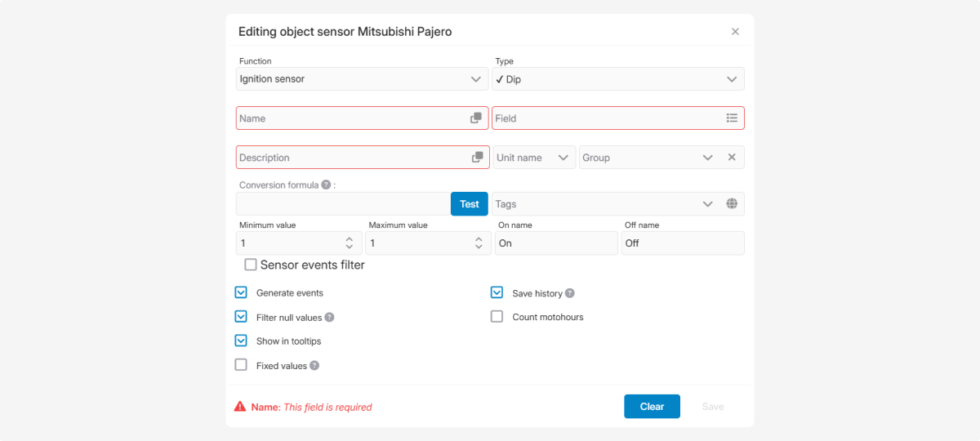Open the Type dropdown showing Dip
The height and width of the screenshot is (441, 980).
(x=618, y=79)
